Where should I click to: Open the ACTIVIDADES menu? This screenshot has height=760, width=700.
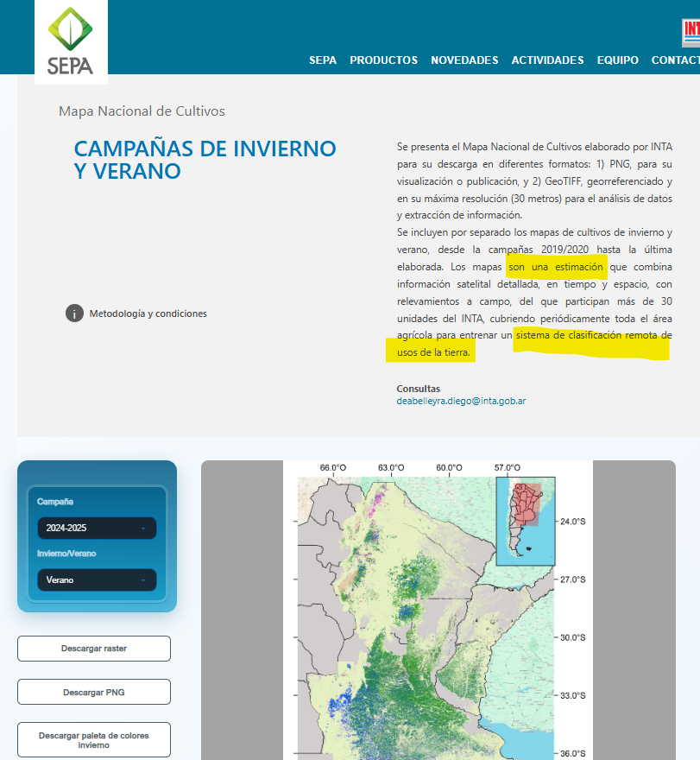pyautogui.click(x=547, y=60)
